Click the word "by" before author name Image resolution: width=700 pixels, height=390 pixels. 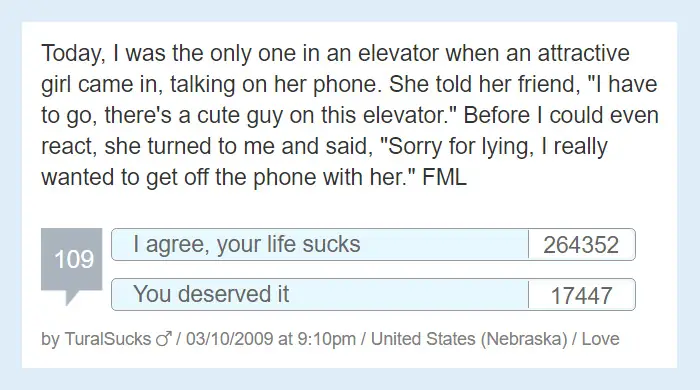point(50,340)
